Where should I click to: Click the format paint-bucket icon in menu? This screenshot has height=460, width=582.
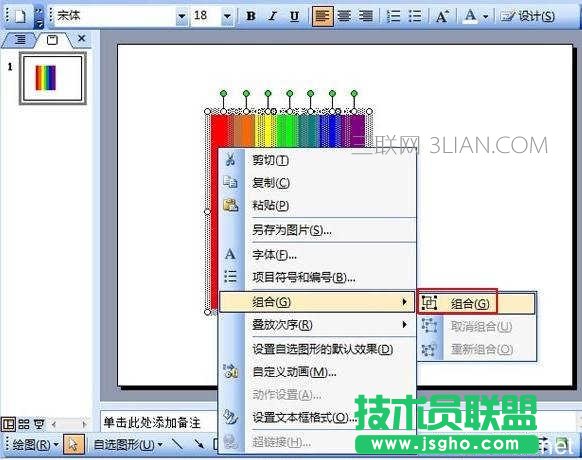(230, 418)
